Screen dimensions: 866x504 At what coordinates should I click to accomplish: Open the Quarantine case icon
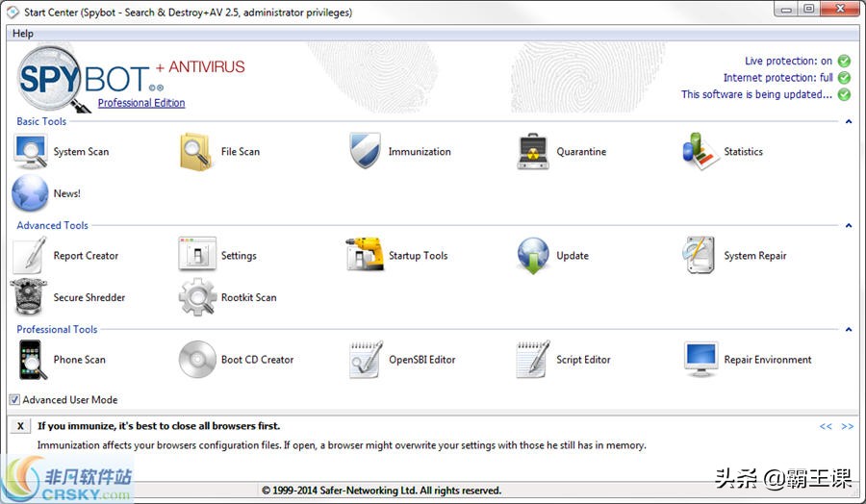coord(533,151)
